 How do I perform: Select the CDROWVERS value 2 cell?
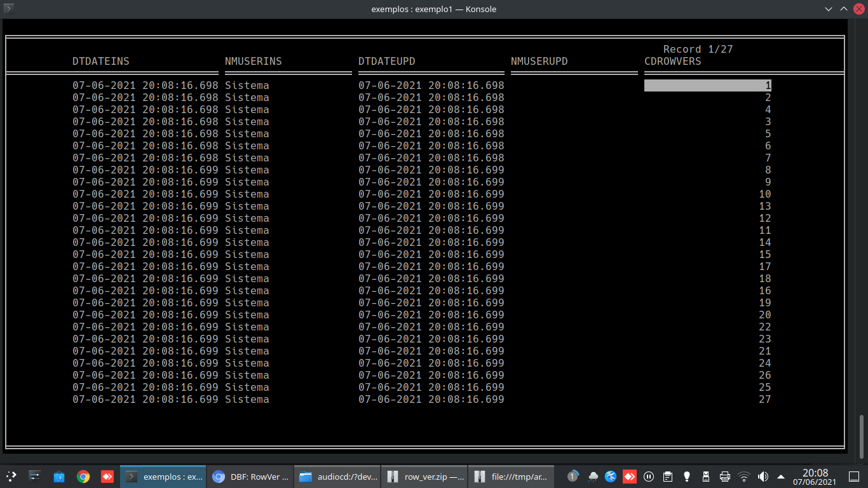coord(768,97)
